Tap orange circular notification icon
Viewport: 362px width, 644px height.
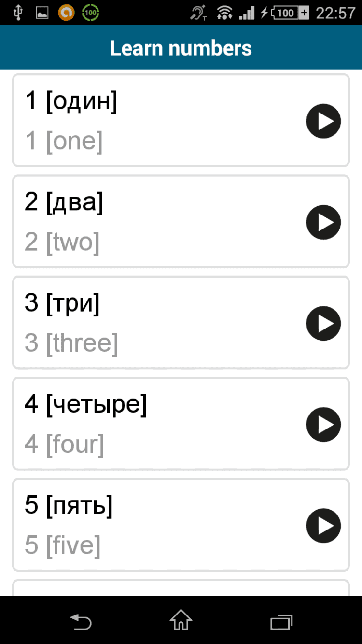click(66, 13)
